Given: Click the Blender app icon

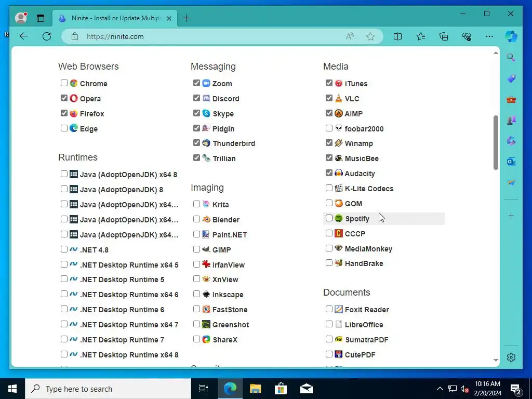Looking at the screenshot, I should [206, 219].
